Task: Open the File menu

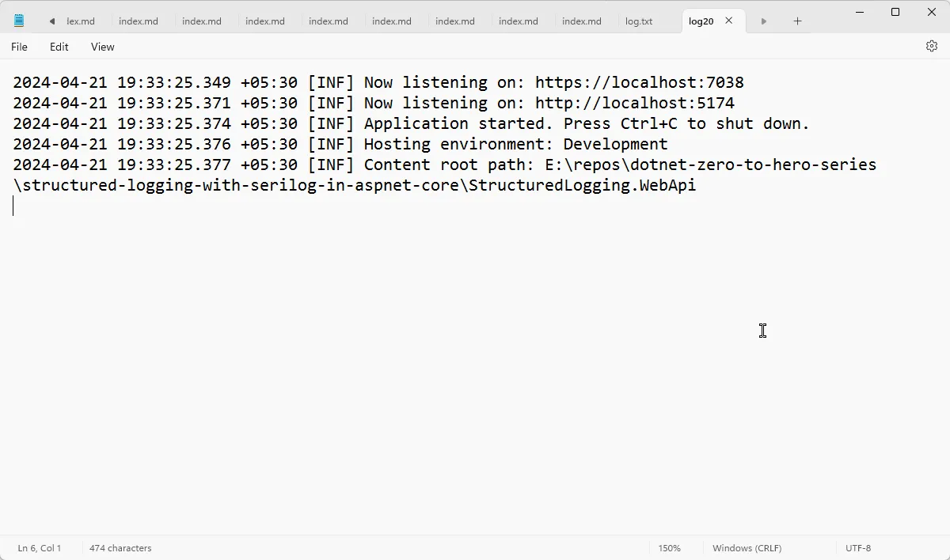Action: point(19,47)
